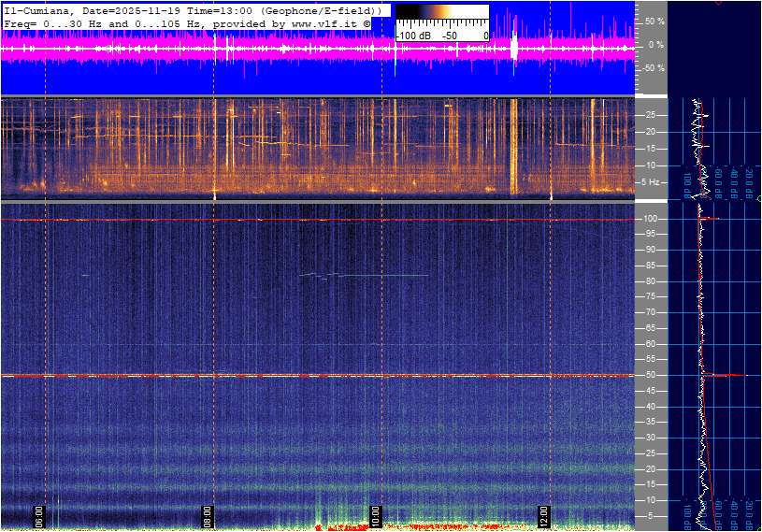This screenshot has height=532, width=762.
Task: Click the 0 % amplitude scale label
Action: click(656, 44)
